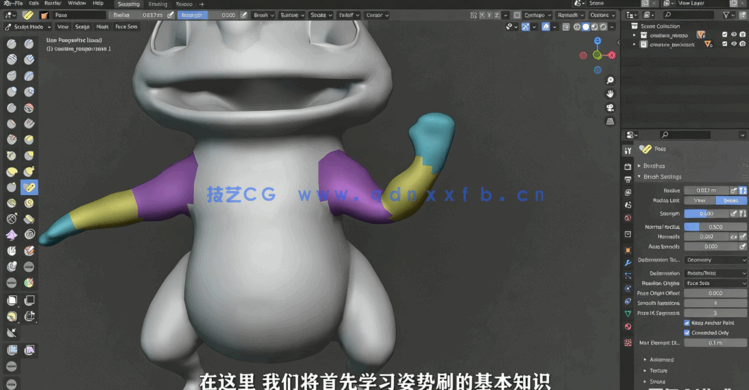Open the Texture properties checker tab

click(x=628, y=343)
